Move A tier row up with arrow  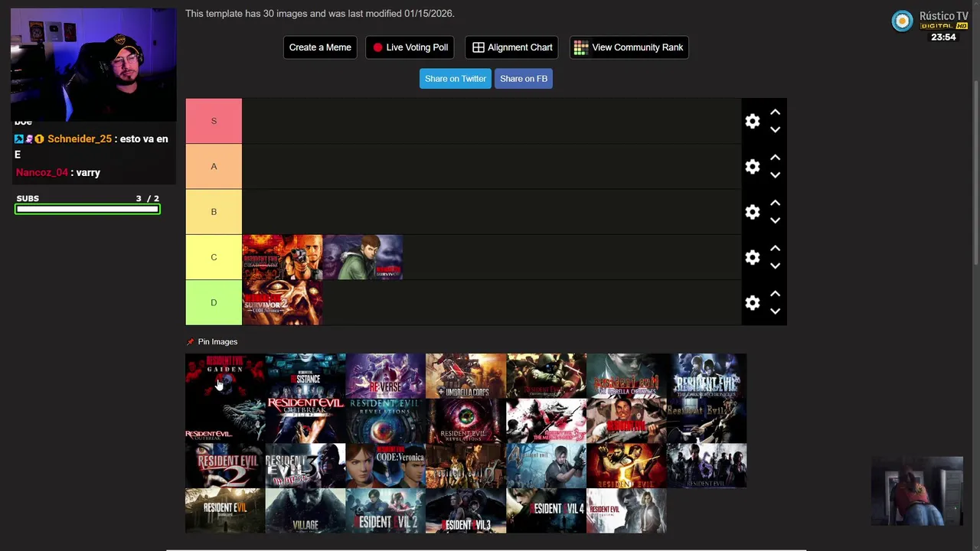click(x=775, y=157)
